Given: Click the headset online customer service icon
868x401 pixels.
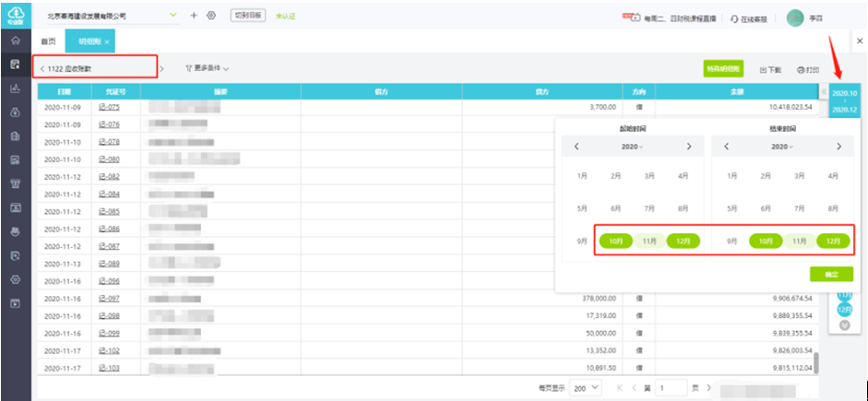Looking at the screenshot, I should 734,18.
